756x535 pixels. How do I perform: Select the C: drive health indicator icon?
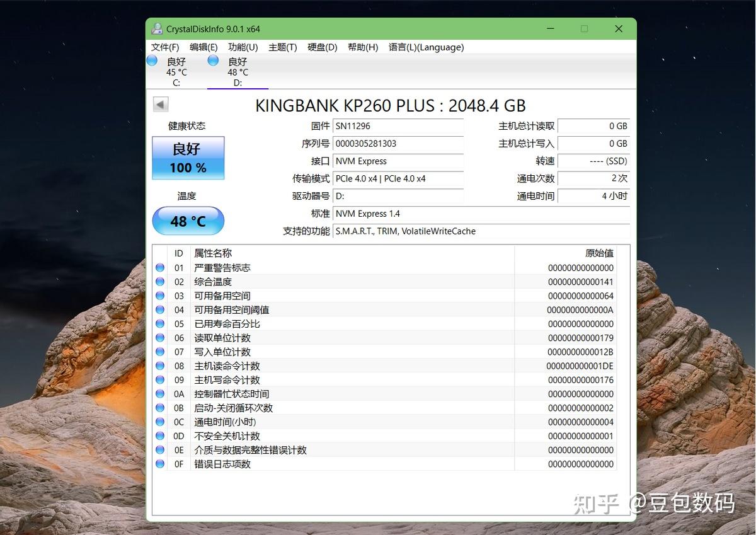click(x=152, y=60)
